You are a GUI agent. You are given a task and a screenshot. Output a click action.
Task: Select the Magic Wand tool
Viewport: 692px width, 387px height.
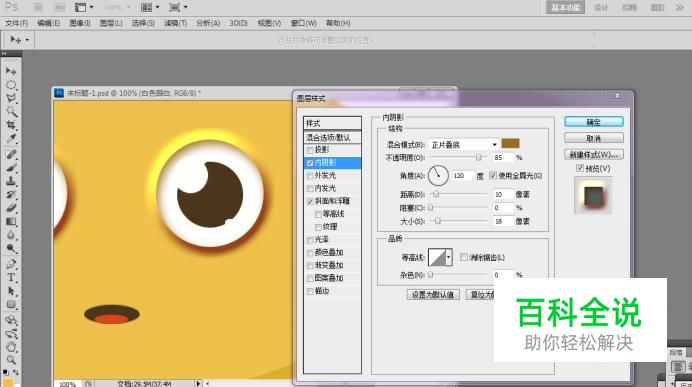(11, 111)
